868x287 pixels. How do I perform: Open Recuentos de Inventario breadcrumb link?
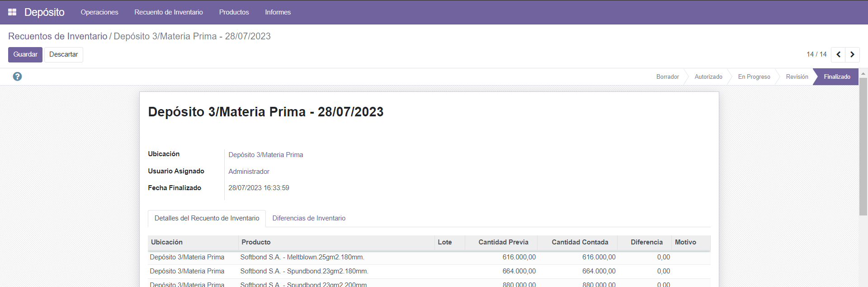point(58,36)
